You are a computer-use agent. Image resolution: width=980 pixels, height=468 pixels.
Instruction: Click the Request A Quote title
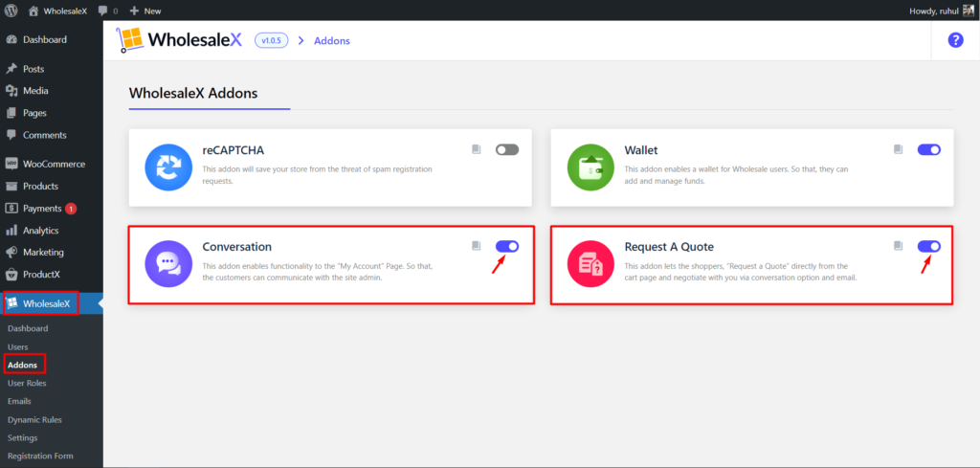click(669, 247)
